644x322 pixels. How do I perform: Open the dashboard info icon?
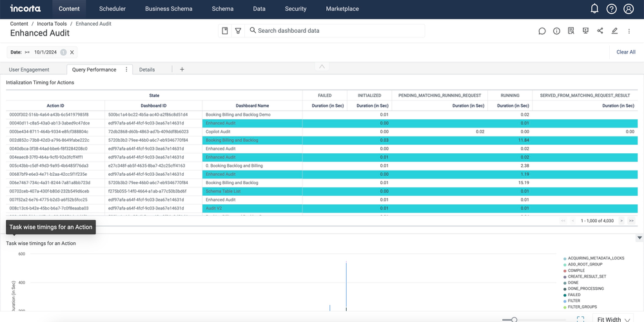point(556,31)
